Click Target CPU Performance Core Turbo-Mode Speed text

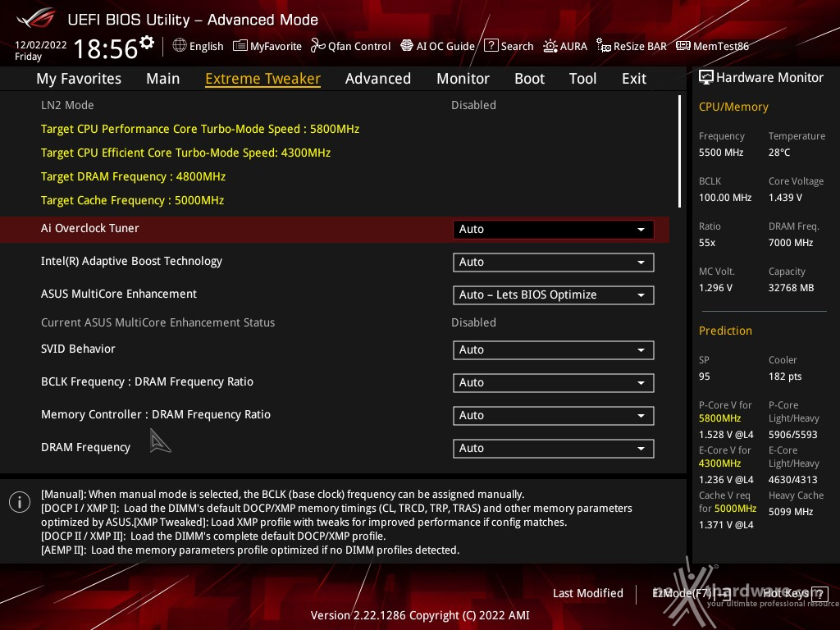tap(200, 129)
